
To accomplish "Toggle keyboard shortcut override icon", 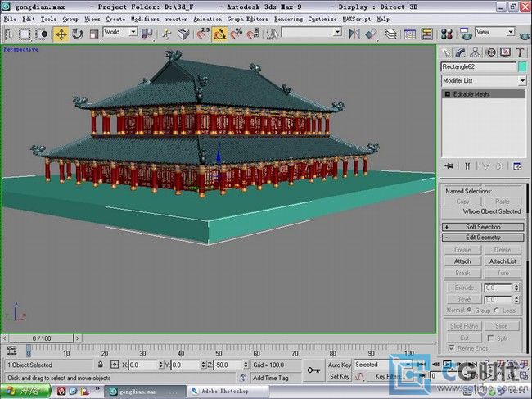I will (x=183, y=34).
